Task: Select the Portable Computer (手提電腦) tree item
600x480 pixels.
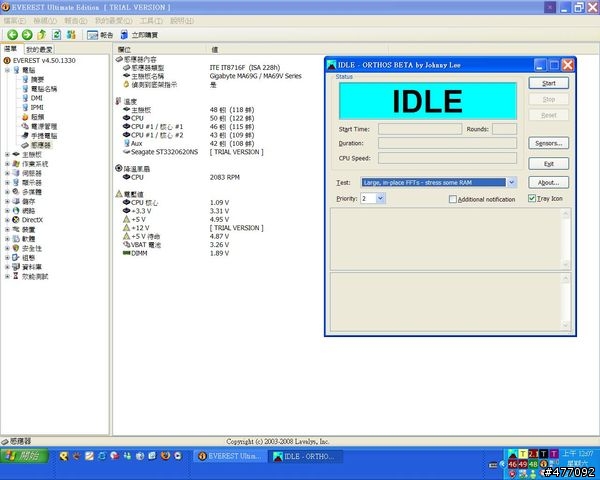Action: click(44, 136)
